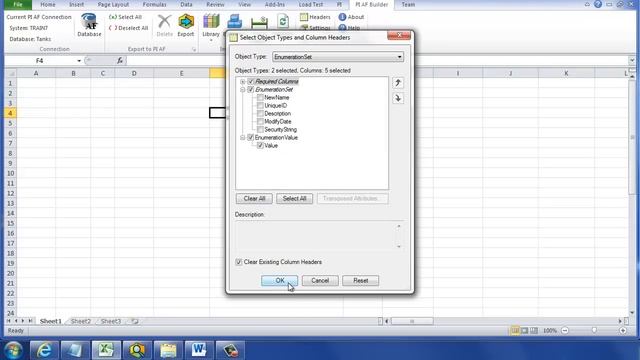Screen dimensions: 640x360
Task: Switch to Page Layout view in status bar
Action: pos(524,331)
